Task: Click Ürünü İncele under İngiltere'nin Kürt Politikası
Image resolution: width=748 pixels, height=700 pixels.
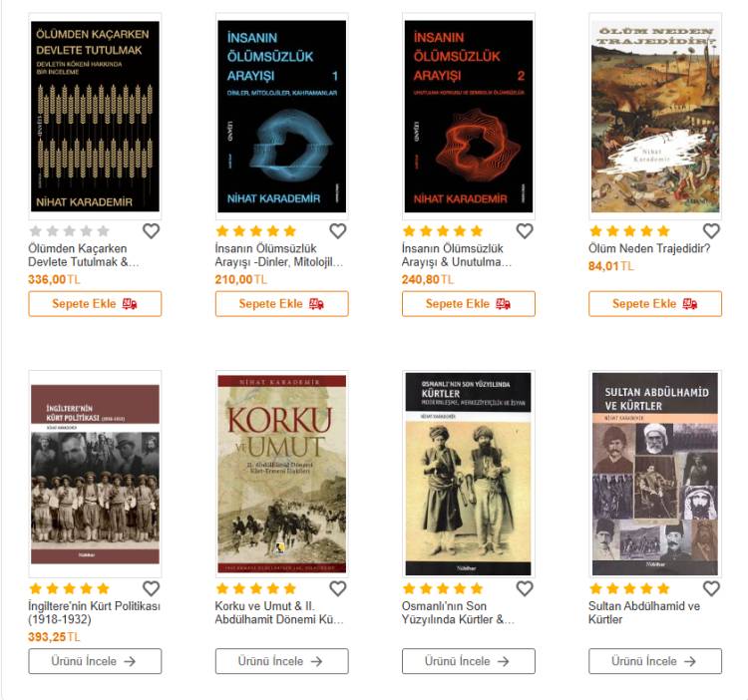Action: 95,661
